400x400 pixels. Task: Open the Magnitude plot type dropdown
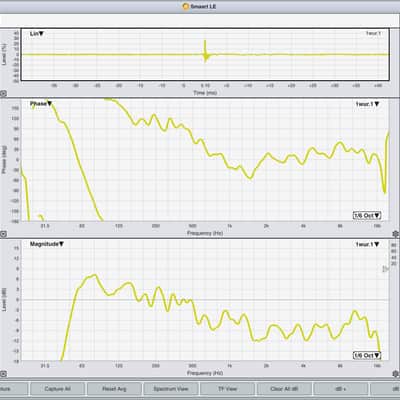tap(47, 244)
